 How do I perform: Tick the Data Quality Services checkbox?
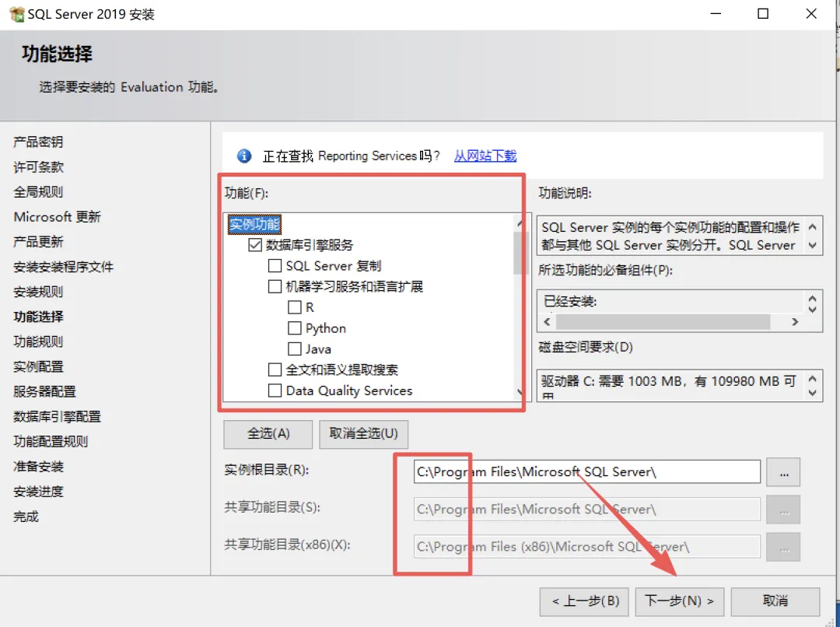pos(275,391)
